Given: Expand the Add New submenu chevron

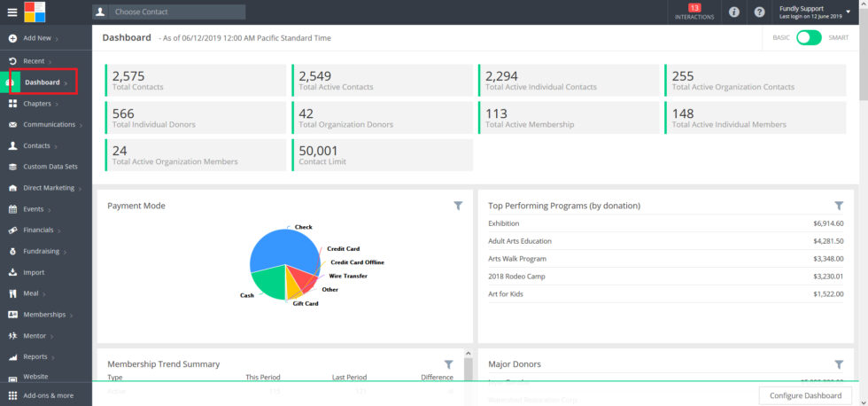Looking at the screenshot, I should coord(57,39).
